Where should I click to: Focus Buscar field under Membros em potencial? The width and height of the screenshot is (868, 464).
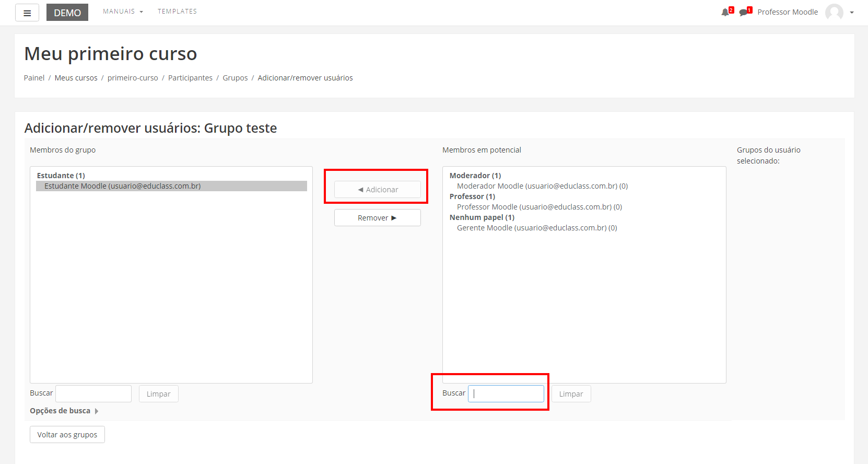coord(506,393)
